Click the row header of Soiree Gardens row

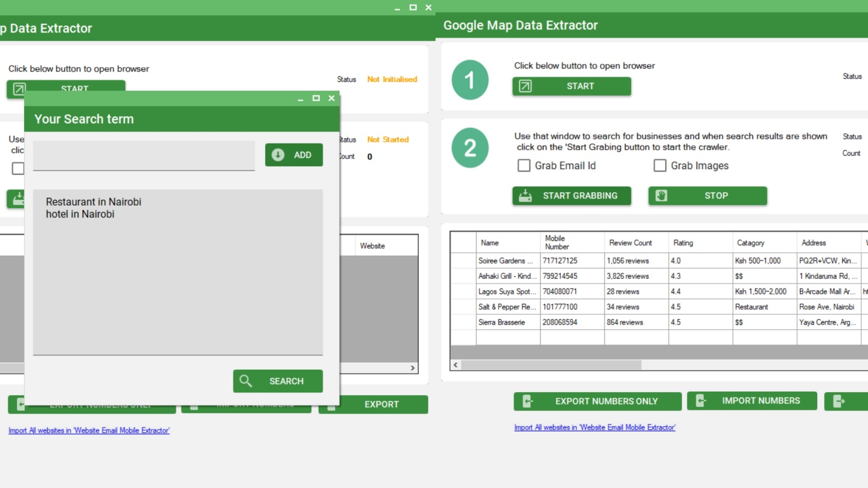464,261
